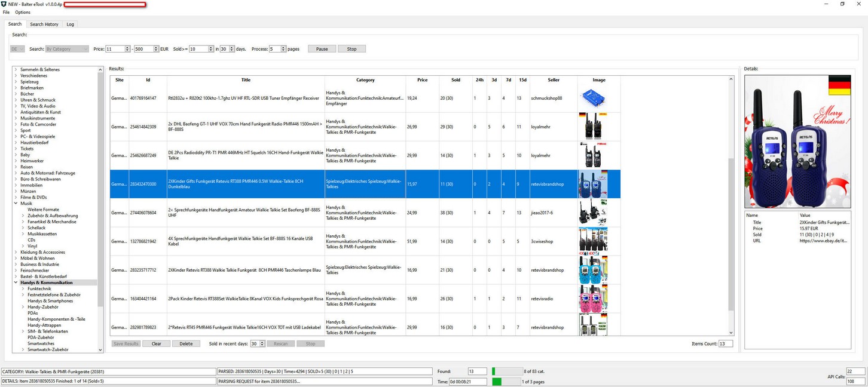Open the Options menu
This screenshot has width=868, height=387.
coord(23,12)
